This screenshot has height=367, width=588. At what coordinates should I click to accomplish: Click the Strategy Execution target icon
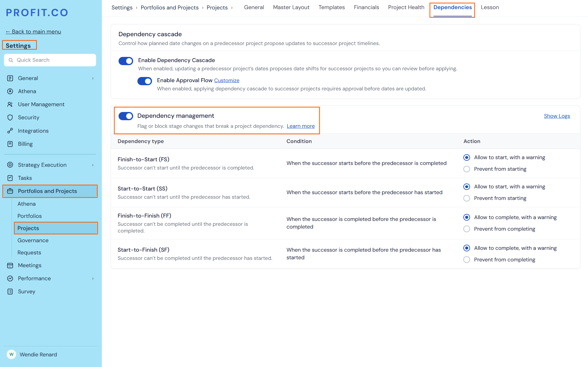[x=10, y=165]
